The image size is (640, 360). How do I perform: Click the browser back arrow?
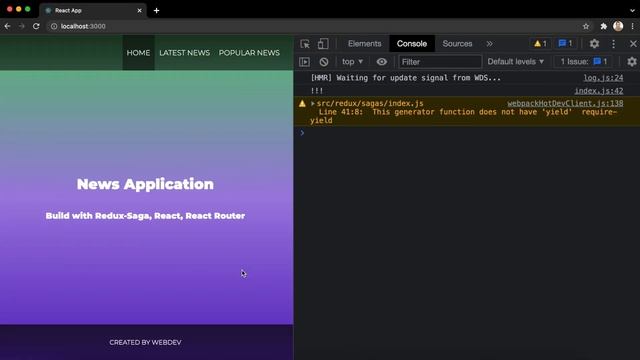(7, 26)
